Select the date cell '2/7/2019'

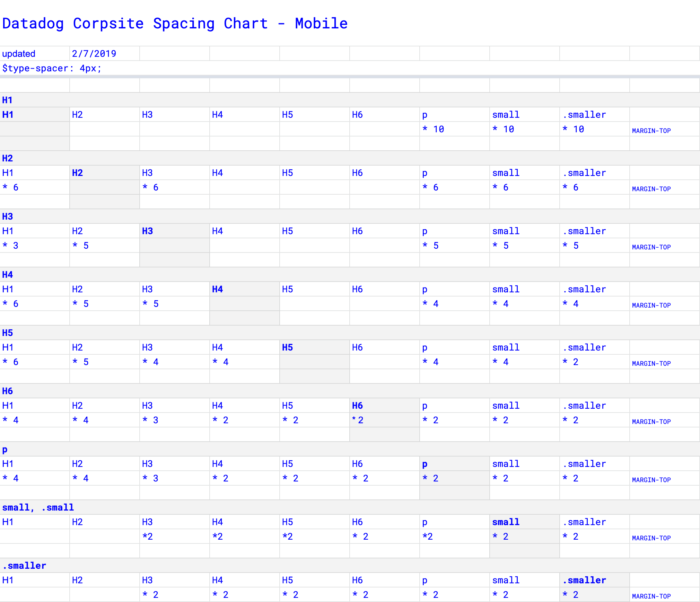(105, 54)
